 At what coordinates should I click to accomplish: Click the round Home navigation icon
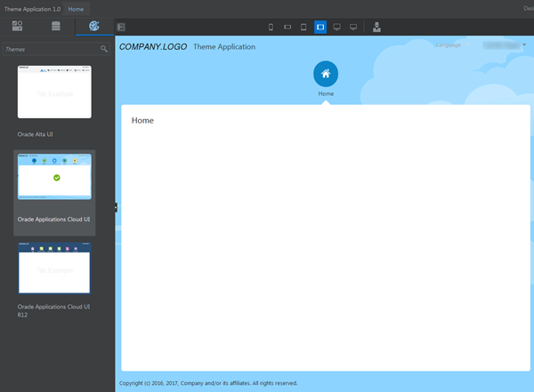coord(326,74)
